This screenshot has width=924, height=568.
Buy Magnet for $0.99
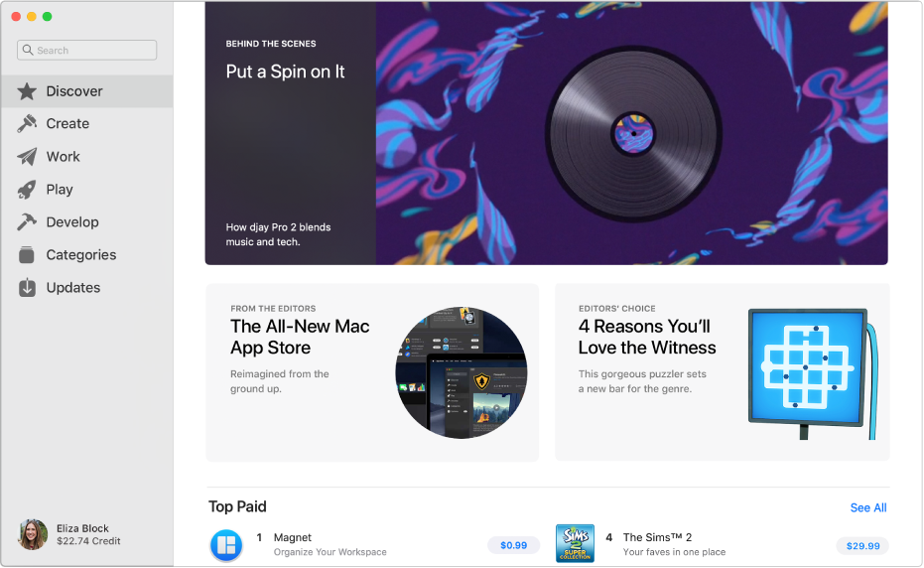click(514, 545)
